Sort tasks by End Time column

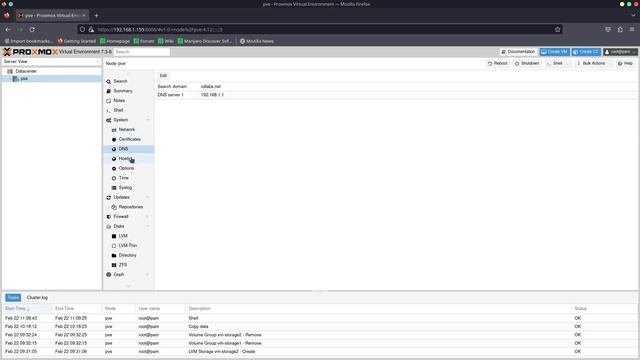(77, 309)
